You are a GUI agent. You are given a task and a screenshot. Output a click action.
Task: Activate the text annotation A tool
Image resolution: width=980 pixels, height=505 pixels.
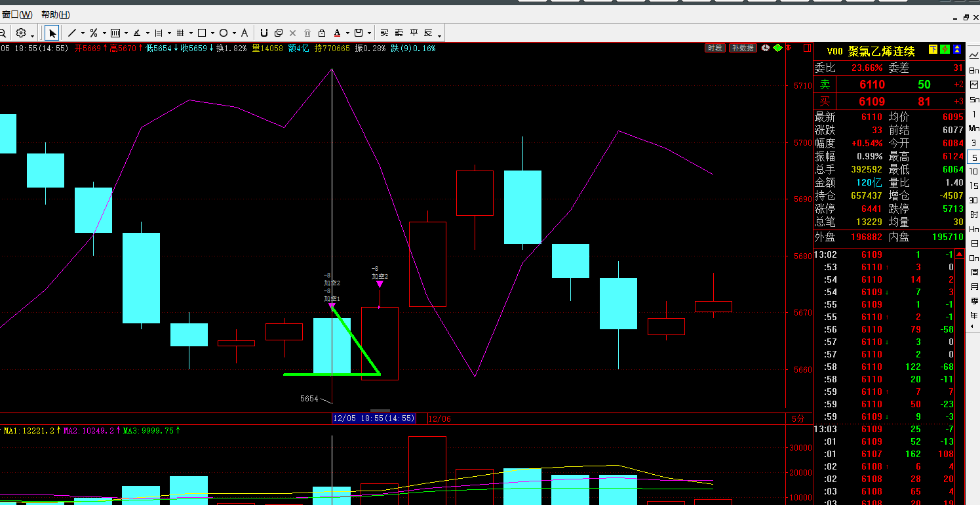pos(245,33)
